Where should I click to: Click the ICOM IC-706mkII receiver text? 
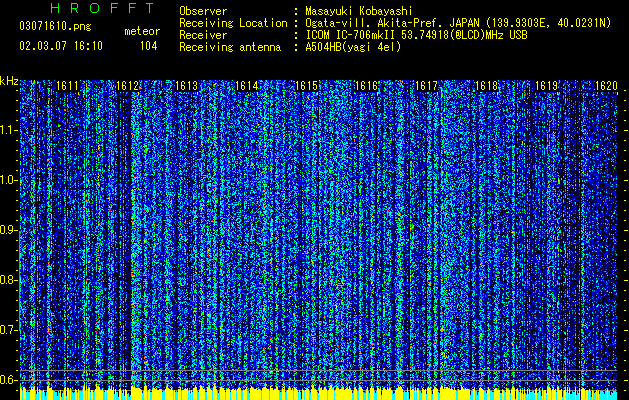(x=416, y=35)
